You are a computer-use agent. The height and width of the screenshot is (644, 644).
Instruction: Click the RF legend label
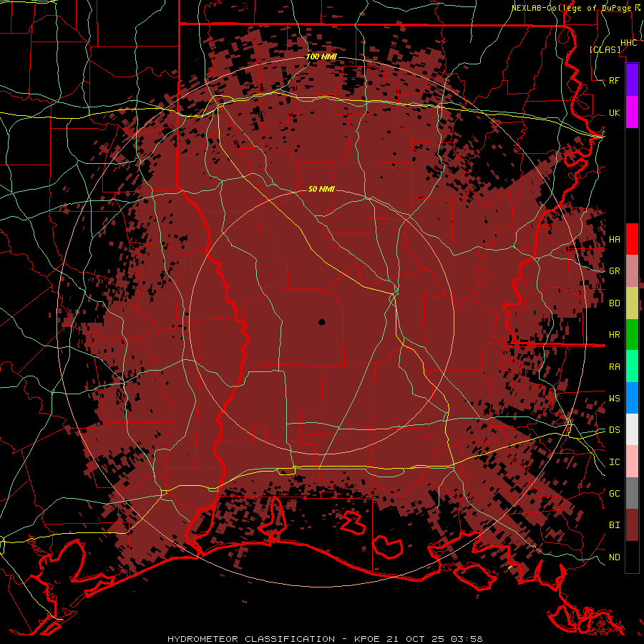615,80
